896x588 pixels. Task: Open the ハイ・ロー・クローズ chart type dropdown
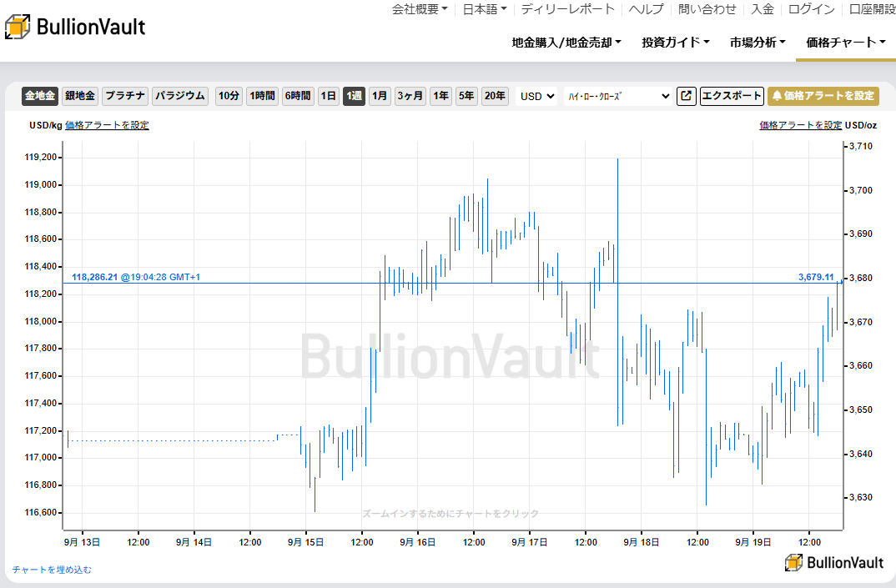618,96
